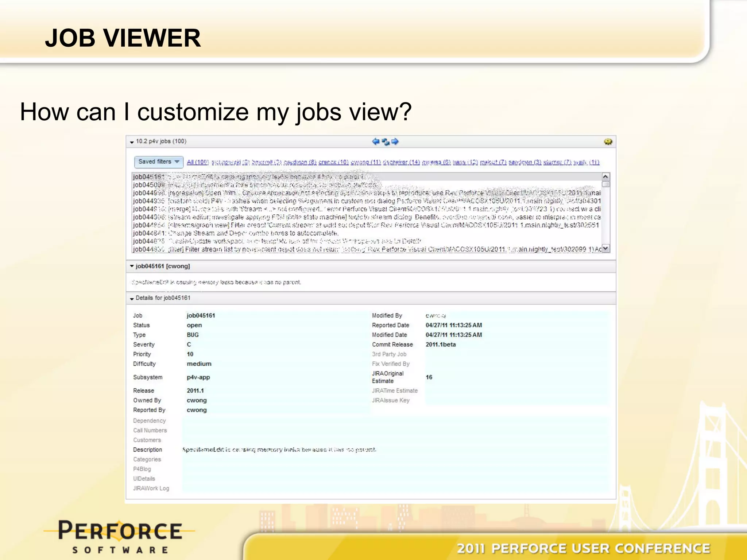Click the previous (left arrow) navigation icon

(x=376, y=141)
